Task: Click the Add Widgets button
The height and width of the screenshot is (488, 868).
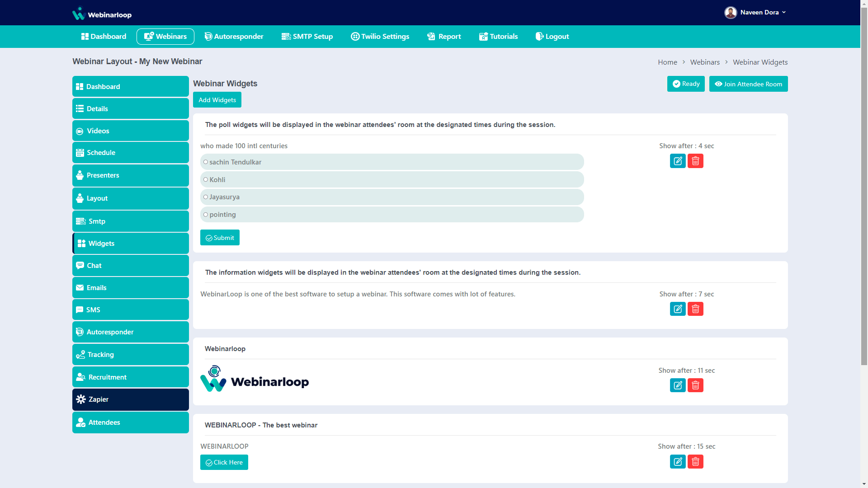Action: [x=217, y=100]
